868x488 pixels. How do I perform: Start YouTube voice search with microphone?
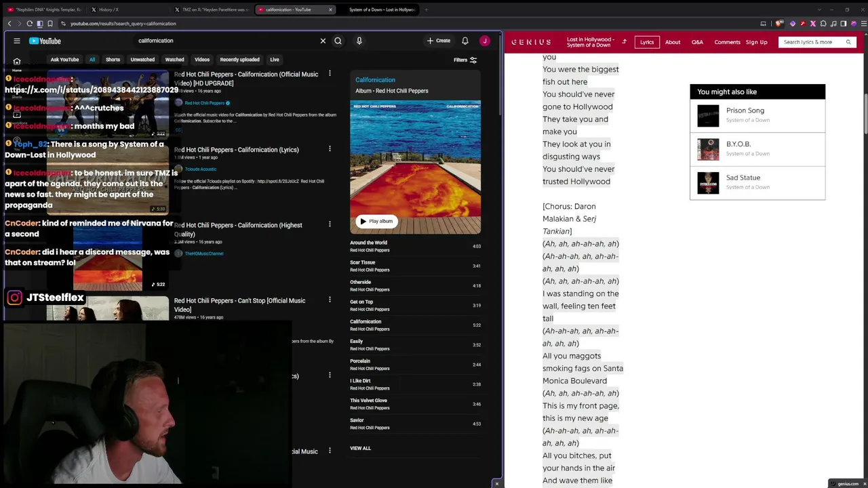click(x=359, y=41)
